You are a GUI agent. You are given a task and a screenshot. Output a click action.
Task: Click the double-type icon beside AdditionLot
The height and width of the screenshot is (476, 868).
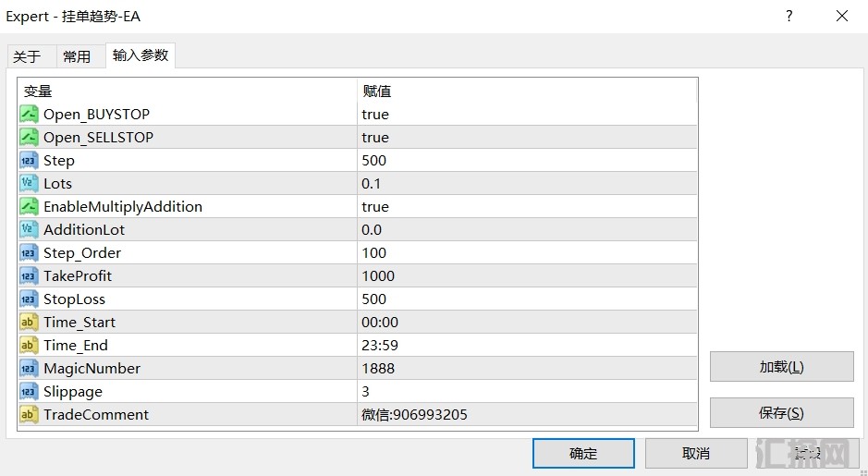pos(29,230)
